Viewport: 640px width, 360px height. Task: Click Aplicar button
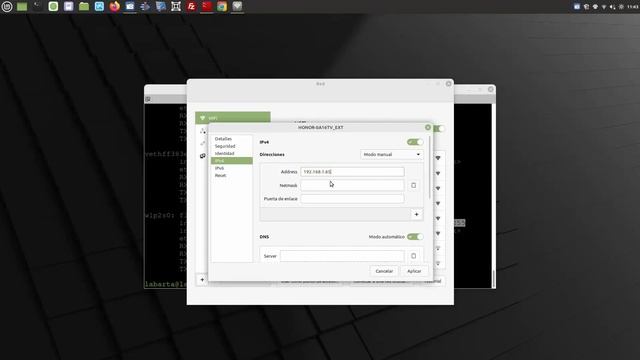point(414,271)
